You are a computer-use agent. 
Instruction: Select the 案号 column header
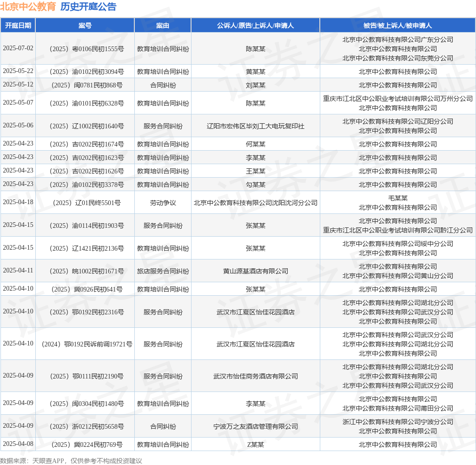[x=85, y=26]
